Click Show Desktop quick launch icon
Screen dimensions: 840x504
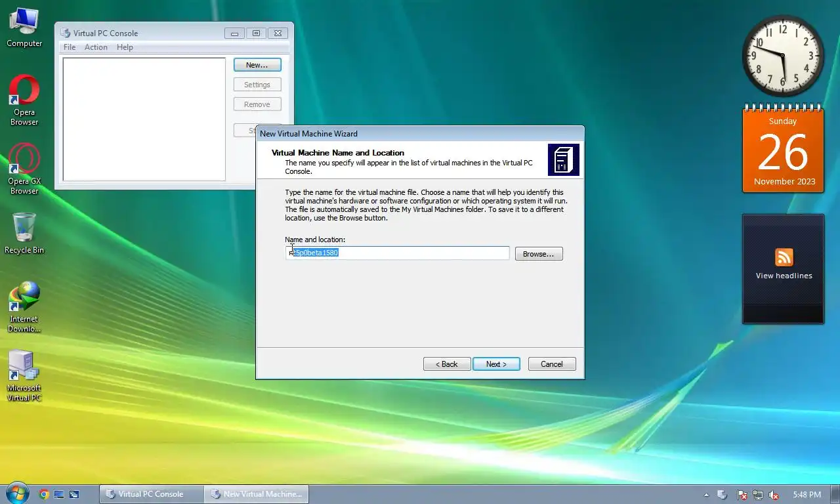(x=59, y=494)
